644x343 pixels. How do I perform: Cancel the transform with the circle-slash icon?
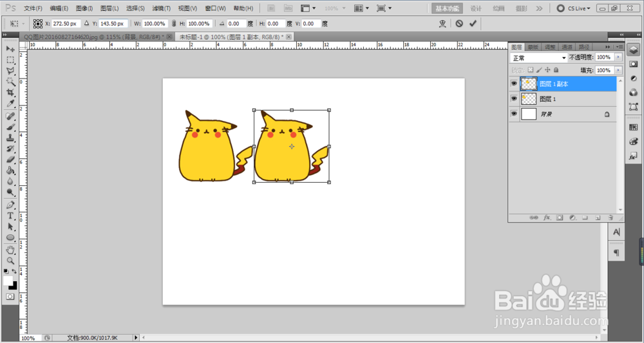(x=459, y=23)
